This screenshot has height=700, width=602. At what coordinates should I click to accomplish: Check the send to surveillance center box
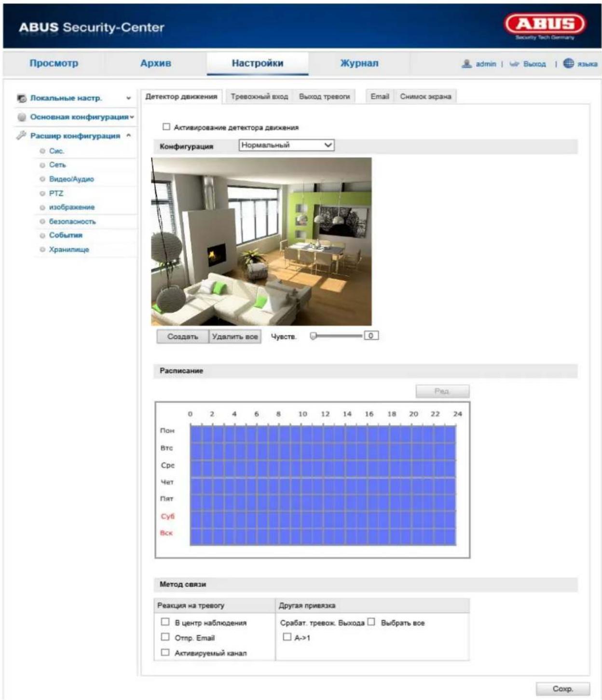pos(165,622)
